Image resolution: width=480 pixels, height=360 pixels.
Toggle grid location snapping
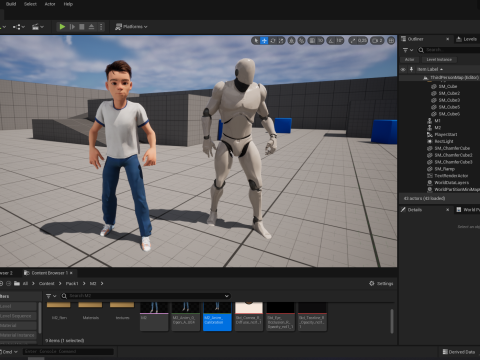(312, 41)
